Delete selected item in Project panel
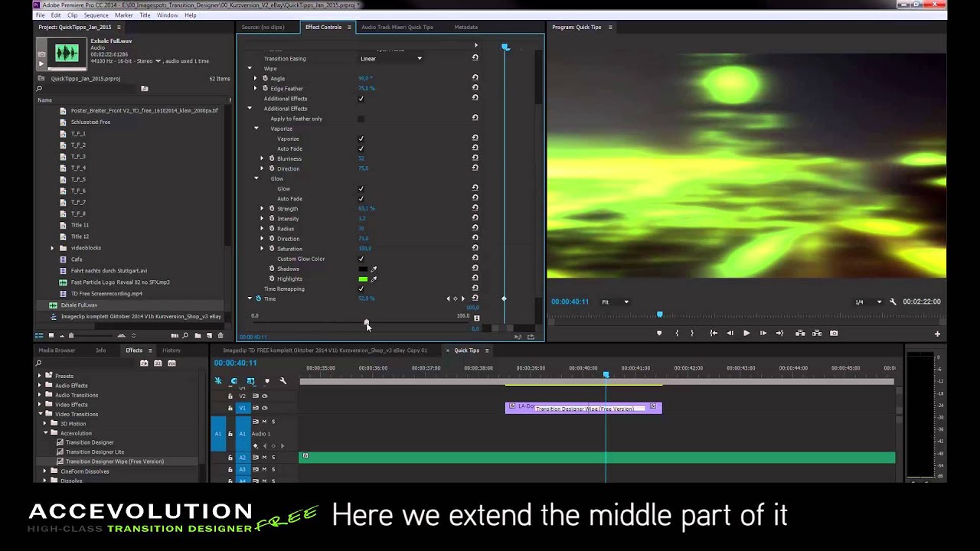The height and width of the screenshot is (551, 980). pos(220,335)
